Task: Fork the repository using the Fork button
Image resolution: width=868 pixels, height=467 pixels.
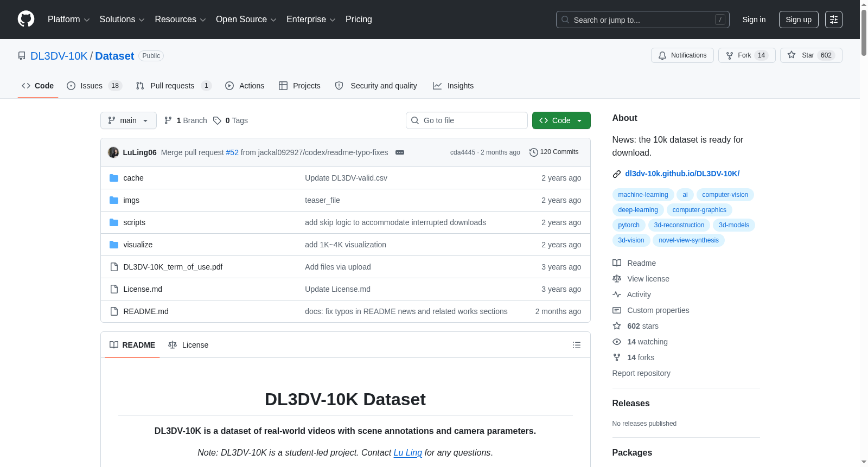Action: [746, 55]
